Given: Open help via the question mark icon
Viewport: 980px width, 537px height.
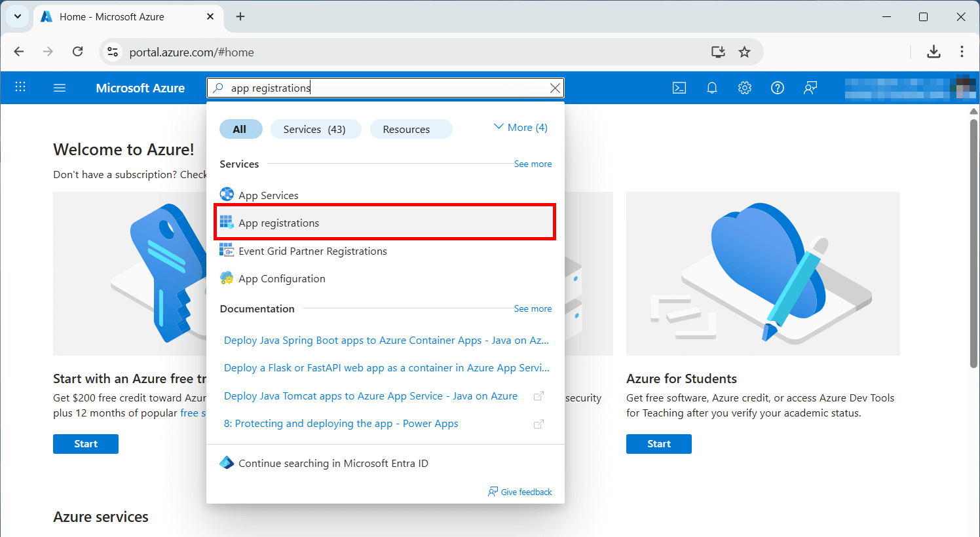Looking at the screenshot, I should tap(778, 87).
